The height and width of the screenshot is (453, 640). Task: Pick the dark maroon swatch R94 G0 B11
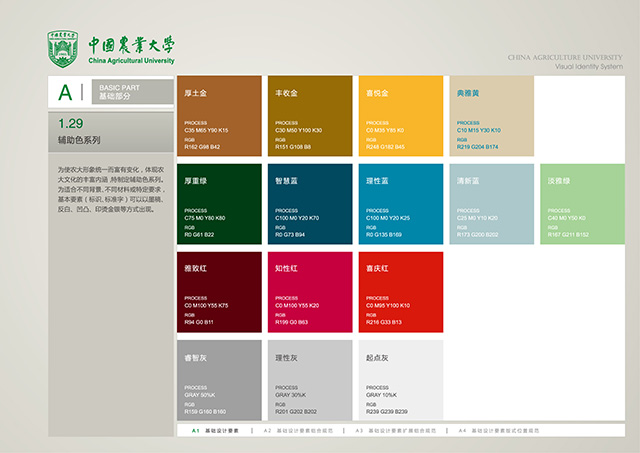coord(218,291)
